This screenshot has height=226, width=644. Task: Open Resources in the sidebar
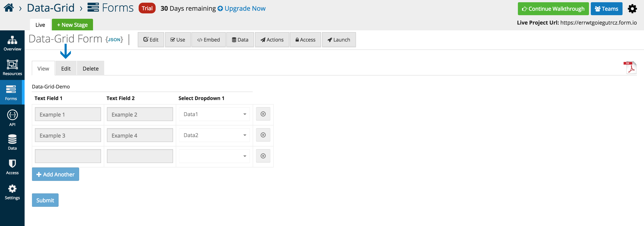(12, 67)
